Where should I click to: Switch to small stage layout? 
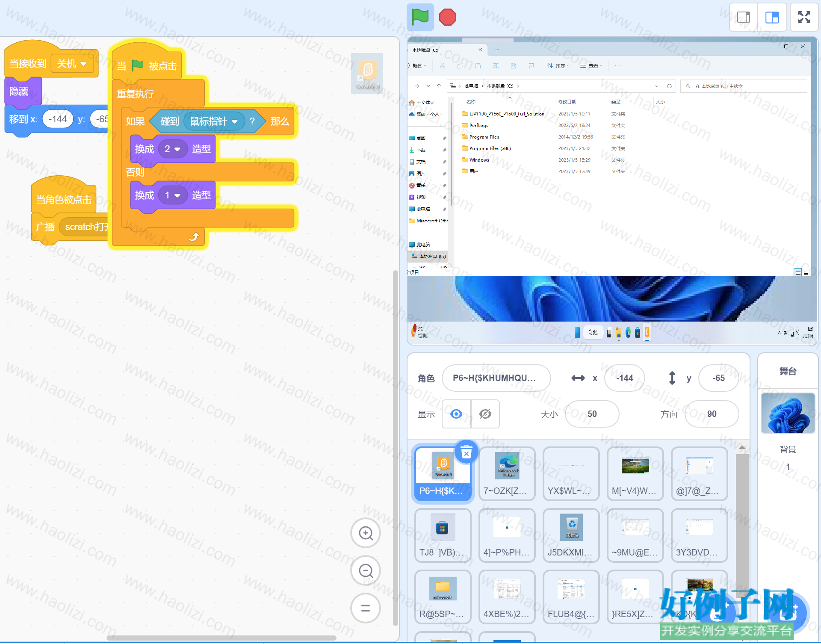pos(744,18)
